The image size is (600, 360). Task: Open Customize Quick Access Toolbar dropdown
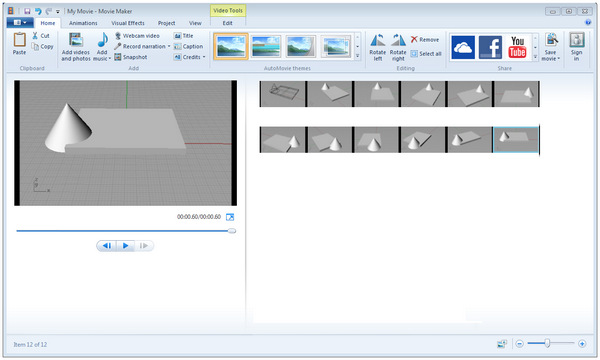tap(58, 11)
